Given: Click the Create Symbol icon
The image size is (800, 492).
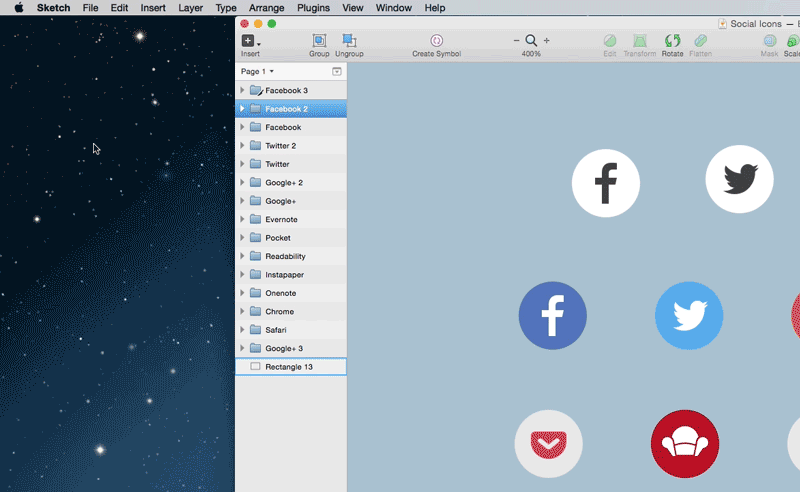Looking at the screenshot, I should coord(436,40).
